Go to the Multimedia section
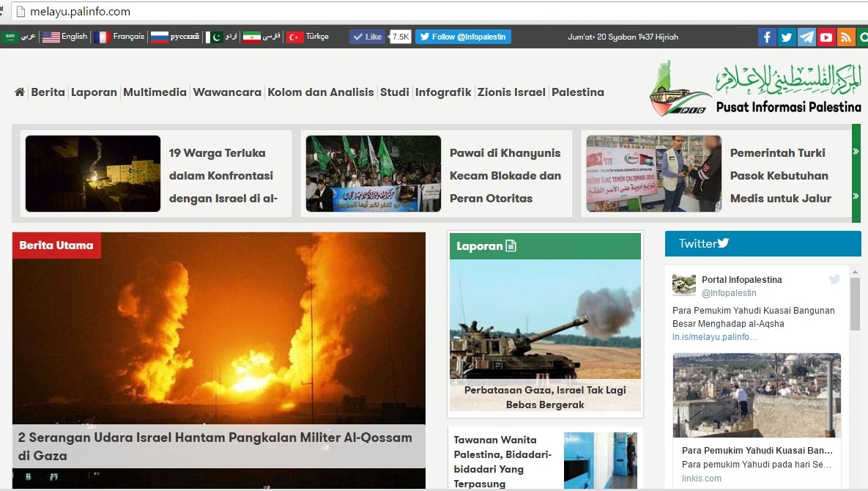Viewport: 868px width, 491px height. [x=155, y=92]
